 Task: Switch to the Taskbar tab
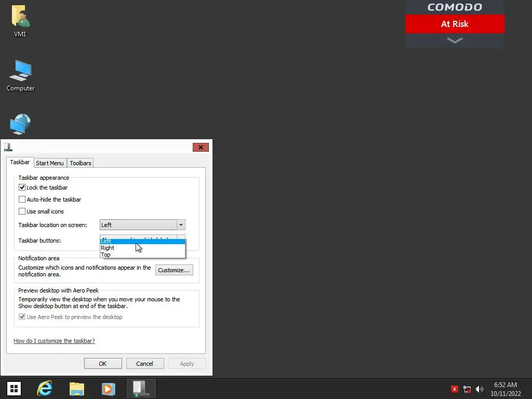click(20, 162)
